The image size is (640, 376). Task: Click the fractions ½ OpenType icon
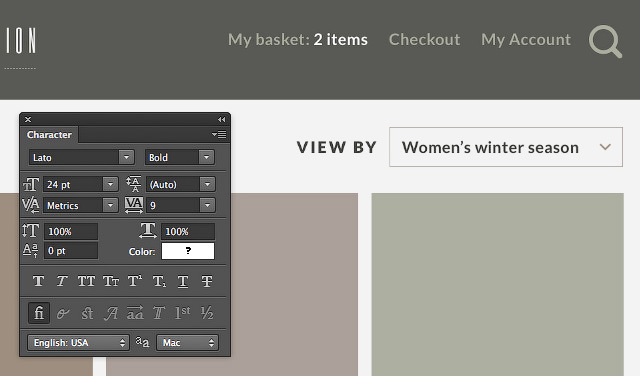coord(207,313)
